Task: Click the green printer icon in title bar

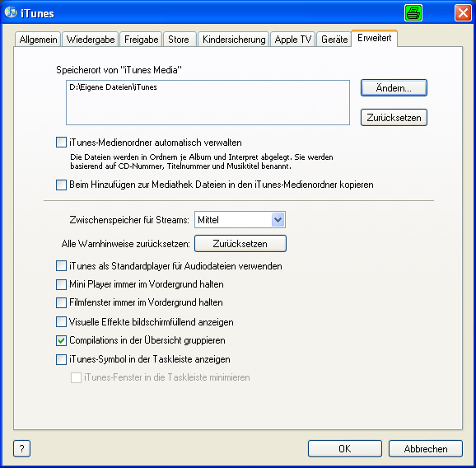Action: coord(413,13)
